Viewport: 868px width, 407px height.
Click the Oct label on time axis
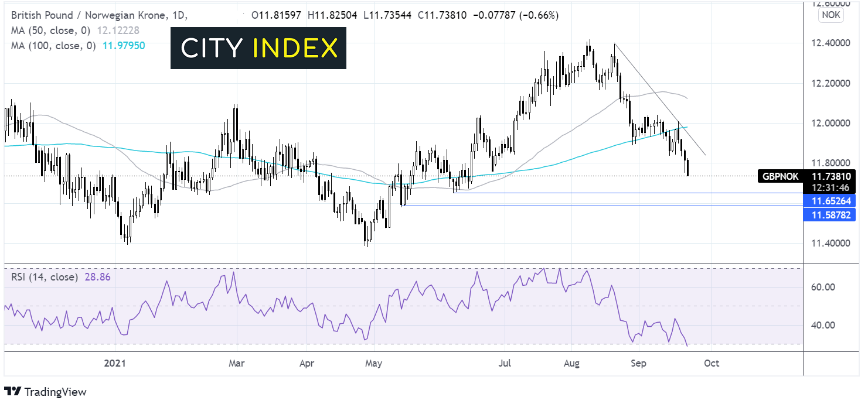(711, 364)
